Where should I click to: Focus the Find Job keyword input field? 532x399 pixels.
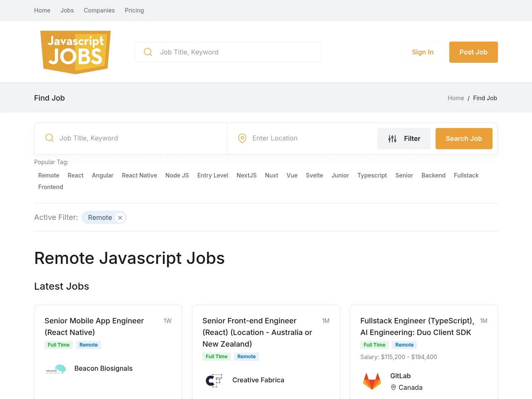(131, 138)
